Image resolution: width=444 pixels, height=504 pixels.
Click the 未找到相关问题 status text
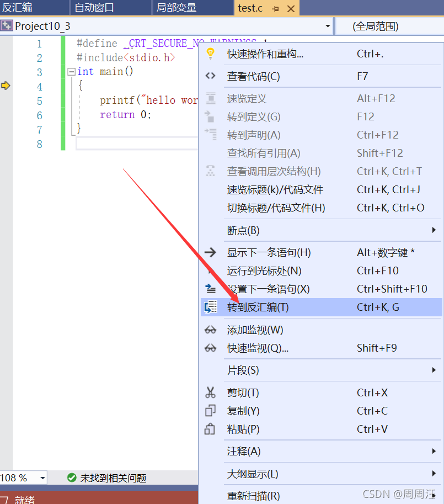(x=113, y=478)
